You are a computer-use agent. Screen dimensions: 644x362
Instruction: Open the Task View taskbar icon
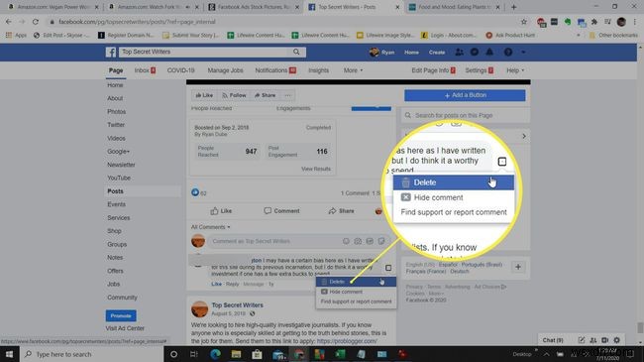pyautogui.click(x=194, y=354)
